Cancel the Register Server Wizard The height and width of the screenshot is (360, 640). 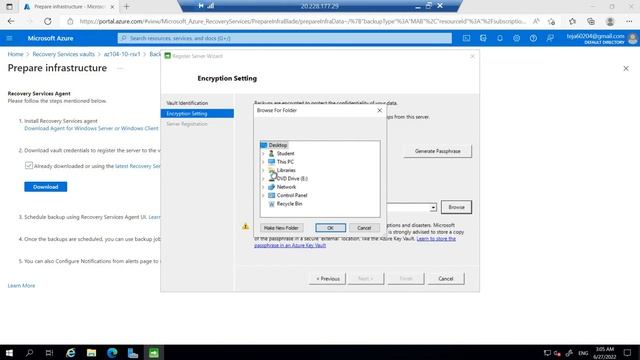click(x=445, y=279)
